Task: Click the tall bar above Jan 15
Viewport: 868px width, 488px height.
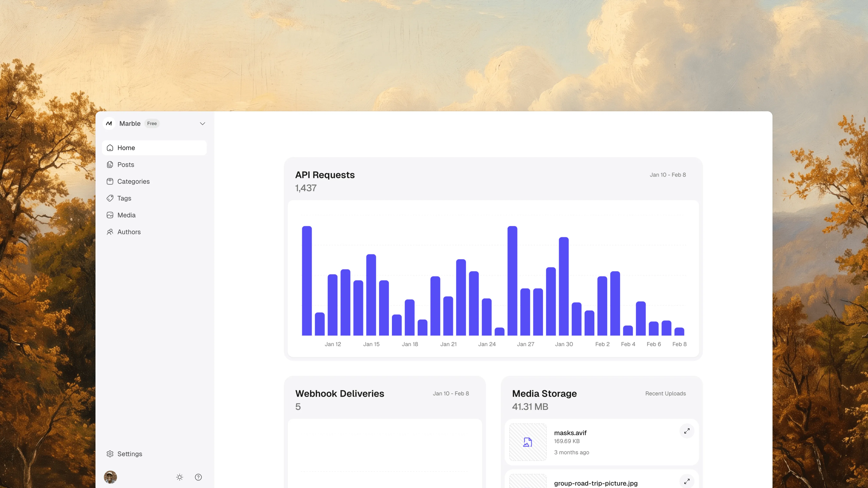Action: point(371,295)
